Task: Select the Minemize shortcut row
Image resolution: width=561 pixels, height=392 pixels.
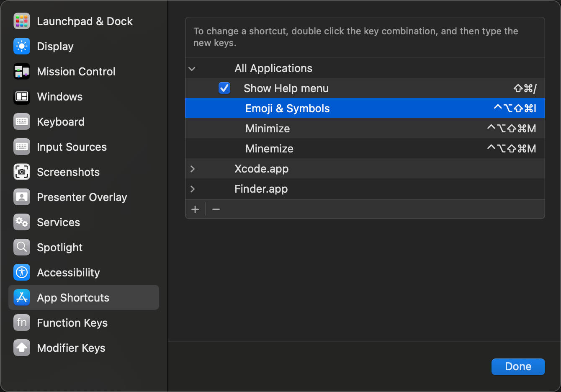Action: pos(365,149)
